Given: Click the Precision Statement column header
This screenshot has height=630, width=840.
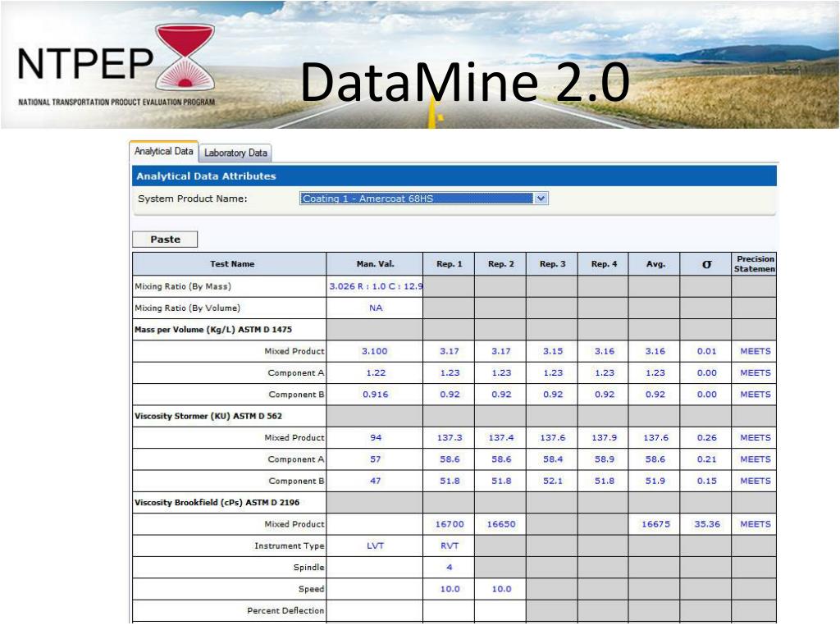Looking at the screenshot, I should 754,264.
